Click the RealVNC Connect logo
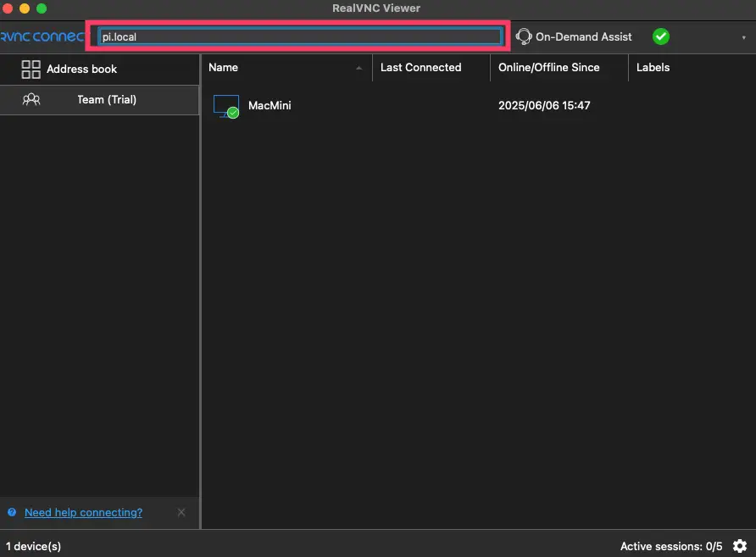 pyautogui.click(x=42, y=36)
